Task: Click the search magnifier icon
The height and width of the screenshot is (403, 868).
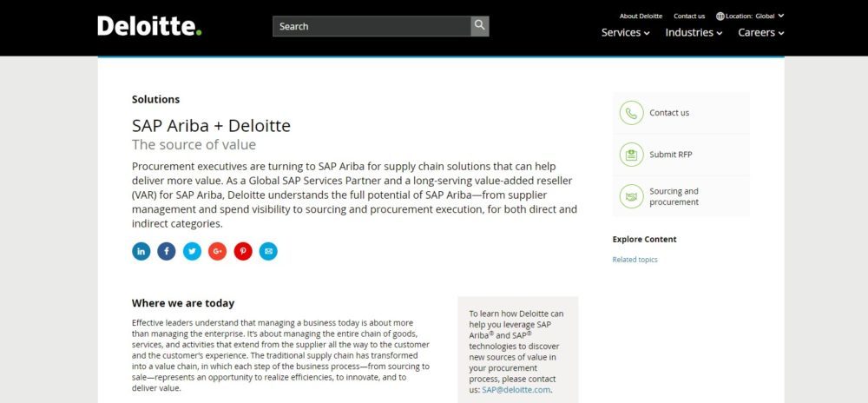Action: click(480, 26)
